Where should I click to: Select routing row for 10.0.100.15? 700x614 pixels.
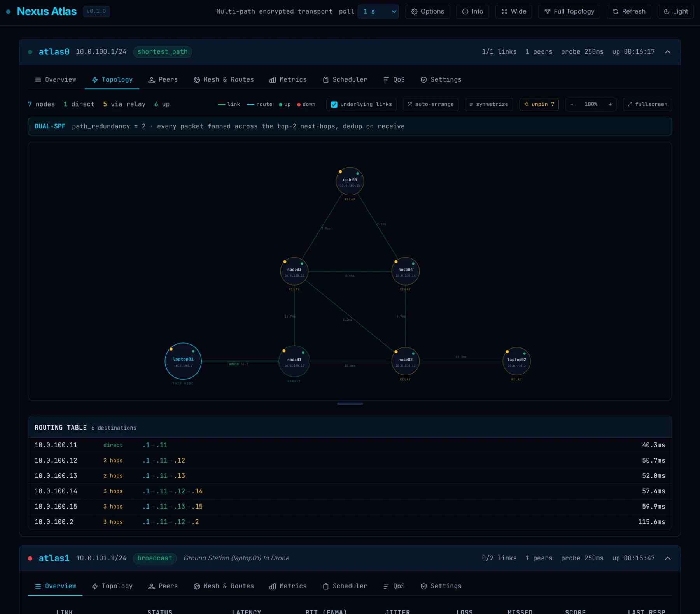[350, 507]
